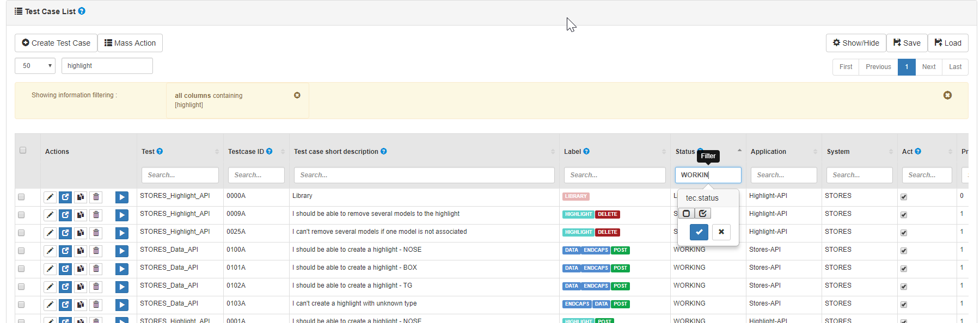This screenshot has height=323, width=980.
Task: Toggle Status column sort arrow
Action: [740, 151]
